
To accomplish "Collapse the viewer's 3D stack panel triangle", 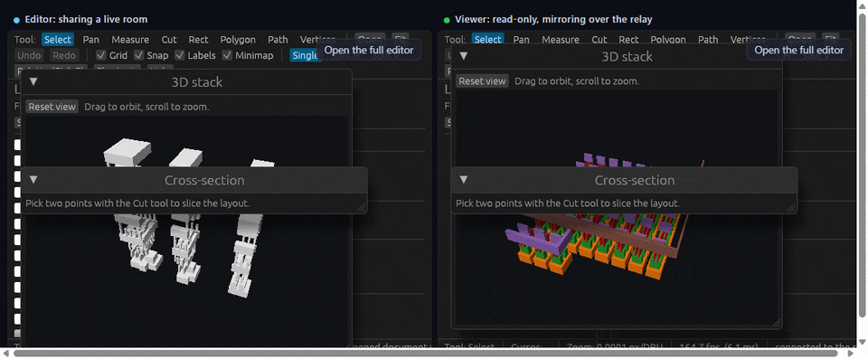I will pyautogui.click(x=464, y=56).
